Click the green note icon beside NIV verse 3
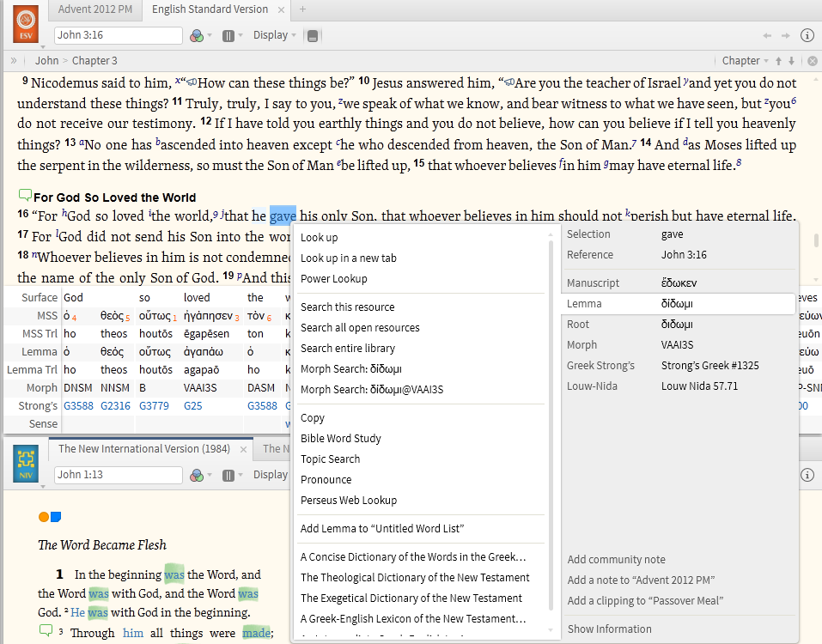This screenshot has width=822, height=644. pyautogui.click(x=46, y=630)
